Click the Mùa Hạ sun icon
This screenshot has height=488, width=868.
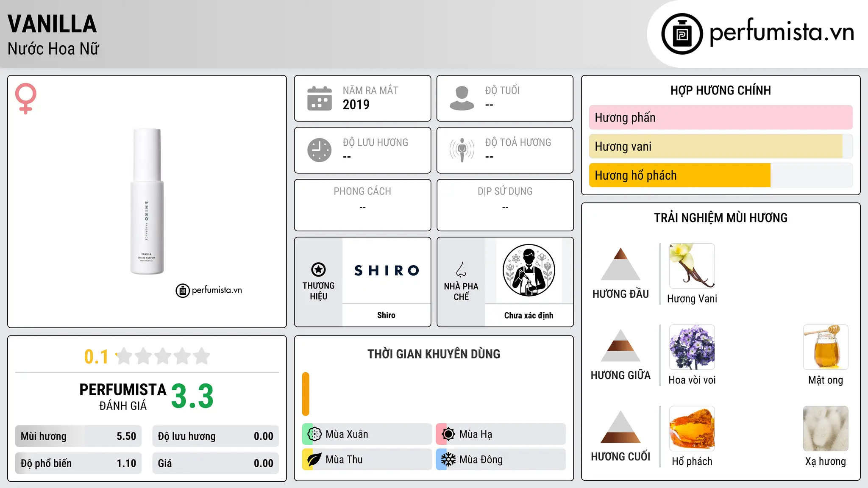pos(448,434)
